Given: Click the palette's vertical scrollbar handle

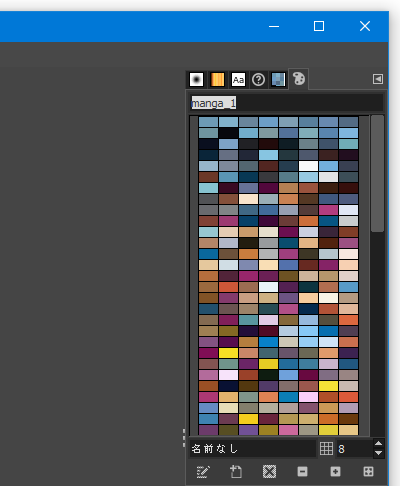Looking at the screenshot, I should click(377, 173).
